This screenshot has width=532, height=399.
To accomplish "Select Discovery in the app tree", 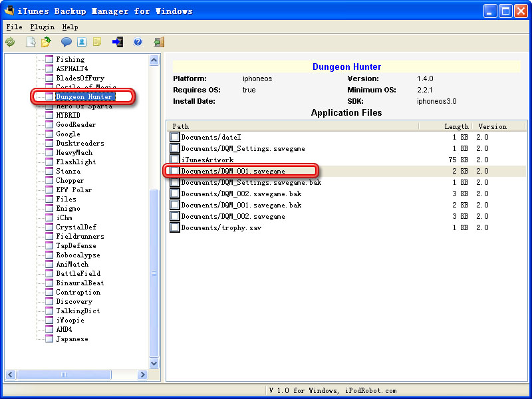I will pyautogui.click(x=74, y=302).
